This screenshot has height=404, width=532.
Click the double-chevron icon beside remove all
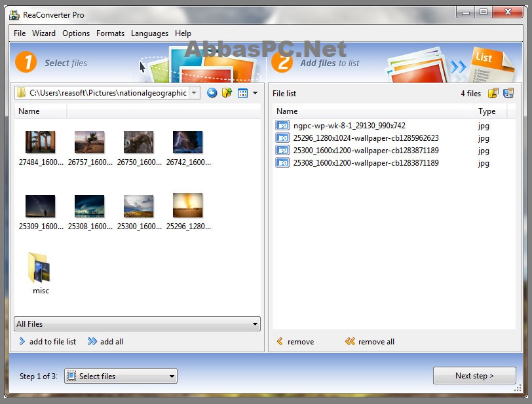pyautogui.click(x=350, y=341)
